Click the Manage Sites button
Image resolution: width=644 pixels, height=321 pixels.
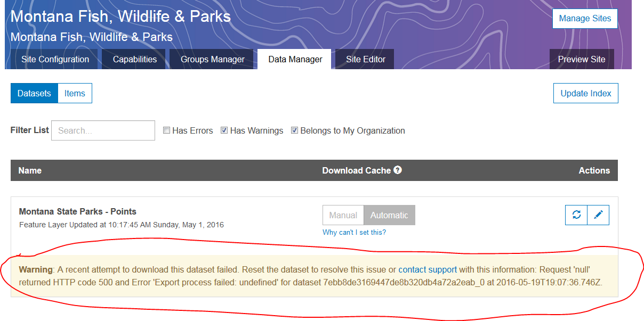585,18
